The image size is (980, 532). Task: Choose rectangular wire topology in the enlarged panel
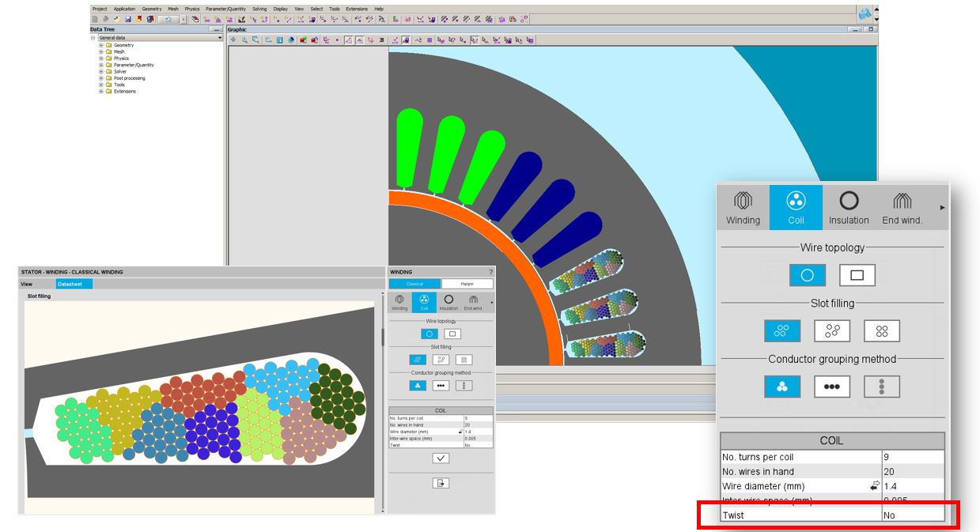coord(857,275)
